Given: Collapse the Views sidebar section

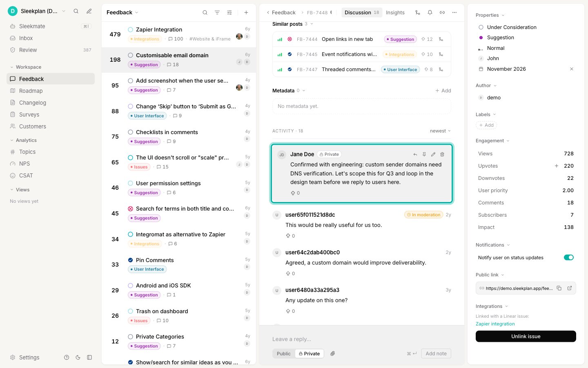Looking at the screenshot, I should (20, 190).
